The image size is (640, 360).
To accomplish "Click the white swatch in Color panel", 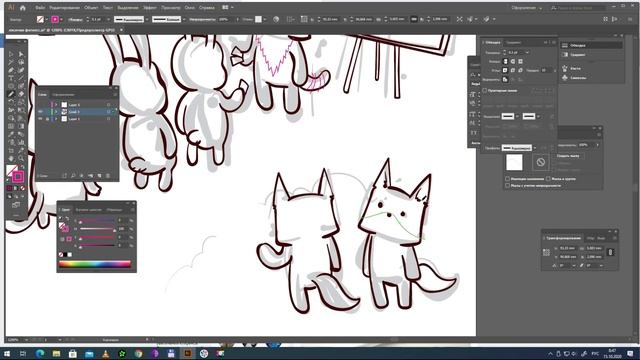I will (x=70, y=255).
